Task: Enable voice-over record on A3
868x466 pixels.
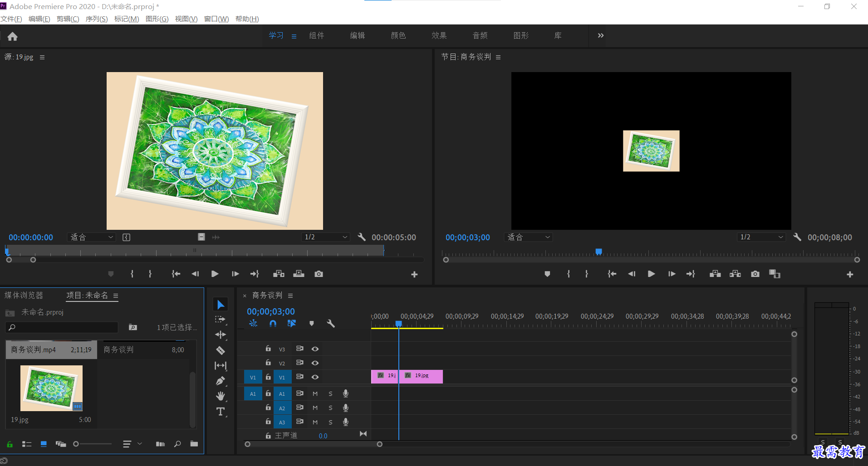Action: pos(346,422)
